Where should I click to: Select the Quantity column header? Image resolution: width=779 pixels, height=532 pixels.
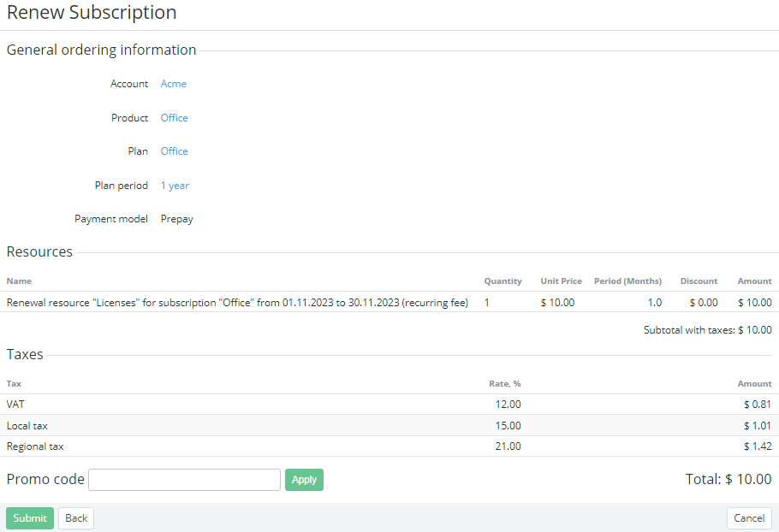tap(502, 281)
